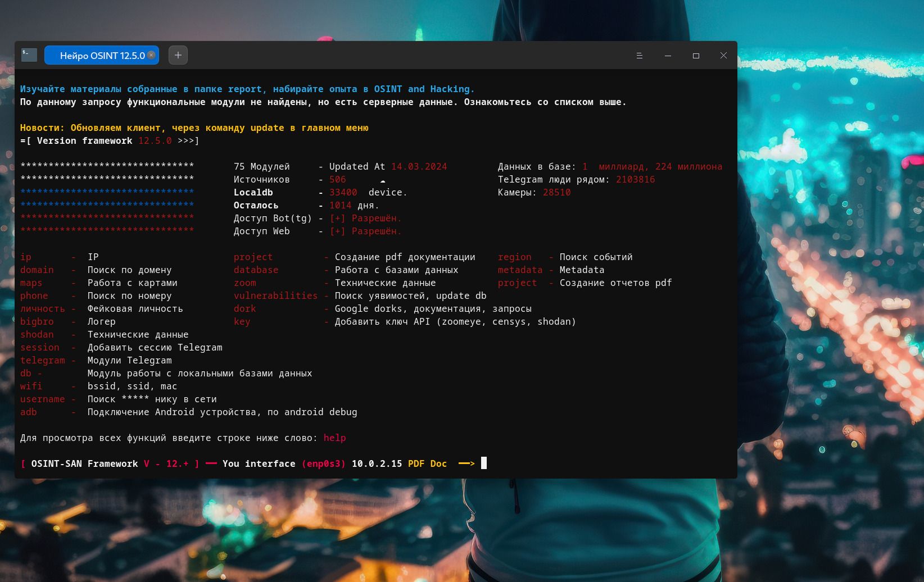Click the 'username' command text

(43, 399)
